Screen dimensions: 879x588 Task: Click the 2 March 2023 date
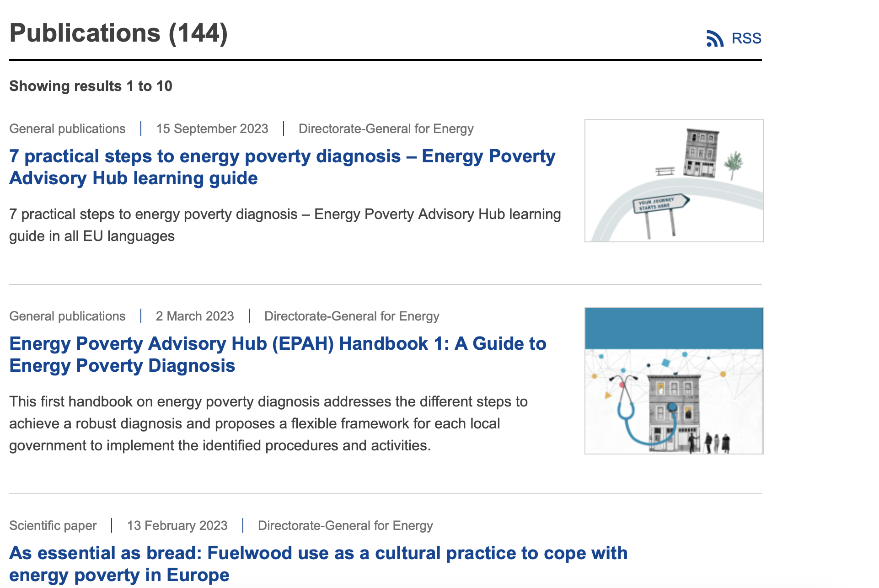pos(195,316)
